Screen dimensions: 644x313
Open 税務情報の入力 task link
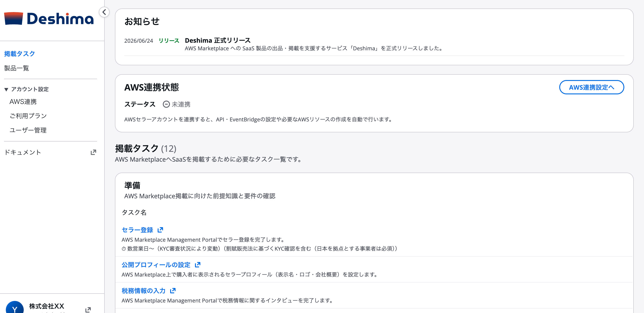[x=144, y=291]
